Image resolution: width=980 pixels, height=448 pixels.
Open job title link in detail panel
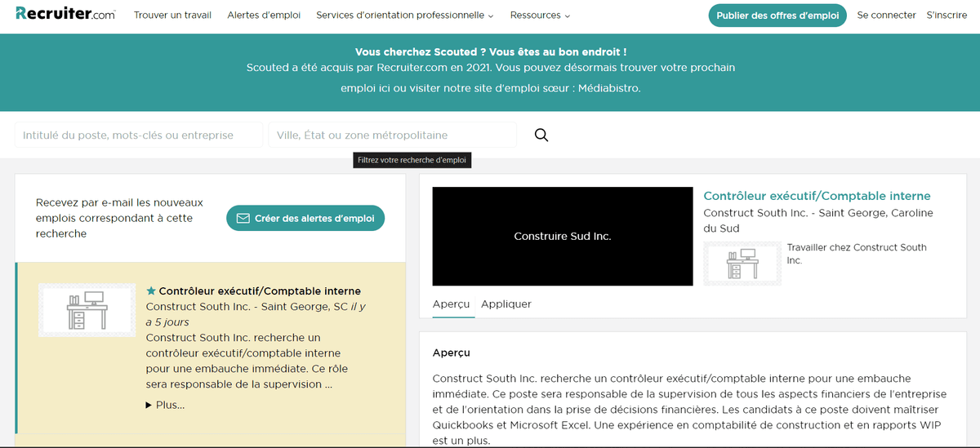point(817,196)
